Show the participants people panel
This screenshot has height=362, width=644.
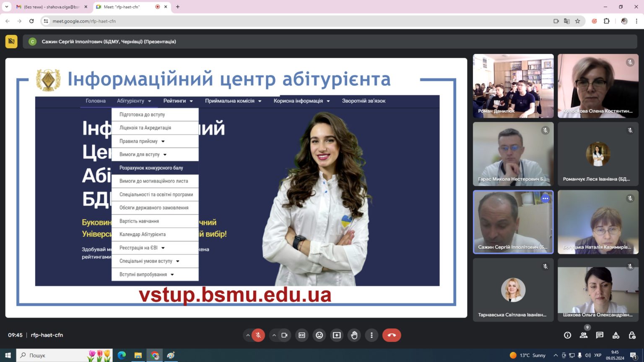pos(584,335)
